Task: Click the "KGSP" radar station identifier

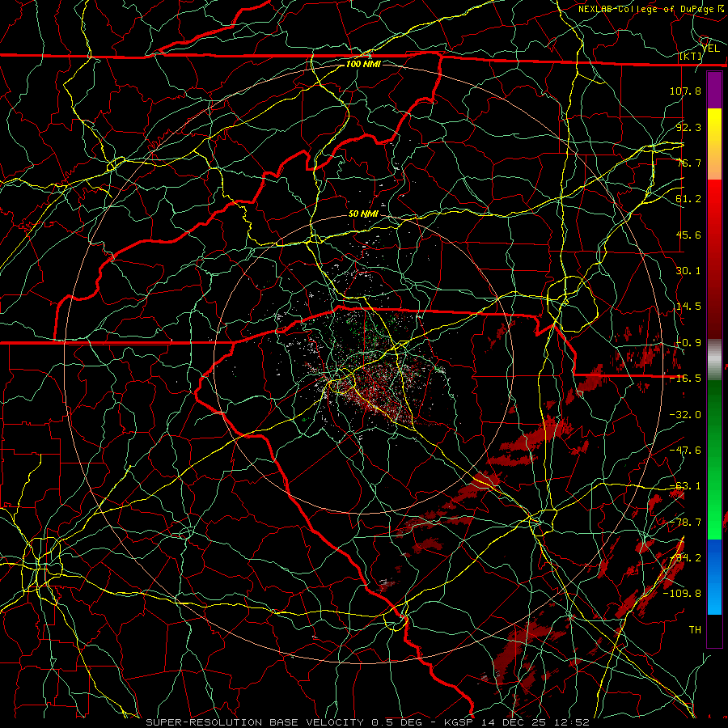Action: (x=459, y=722)
